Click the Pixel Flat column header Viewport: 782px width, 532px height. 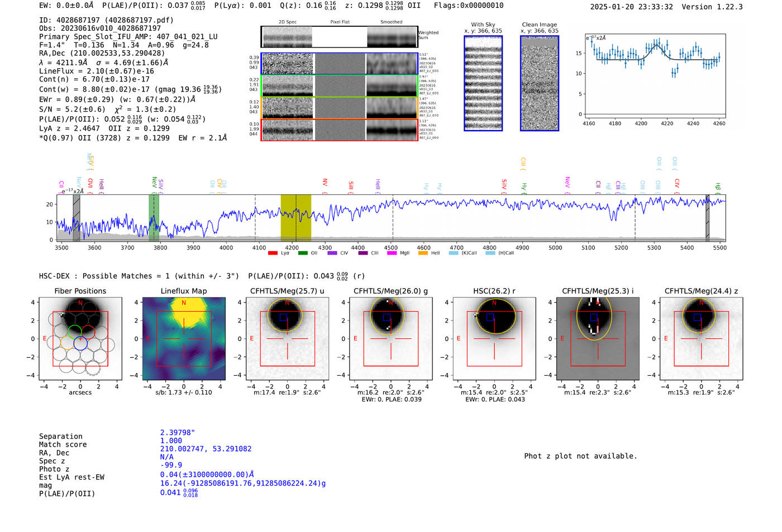tap(340, 22)
